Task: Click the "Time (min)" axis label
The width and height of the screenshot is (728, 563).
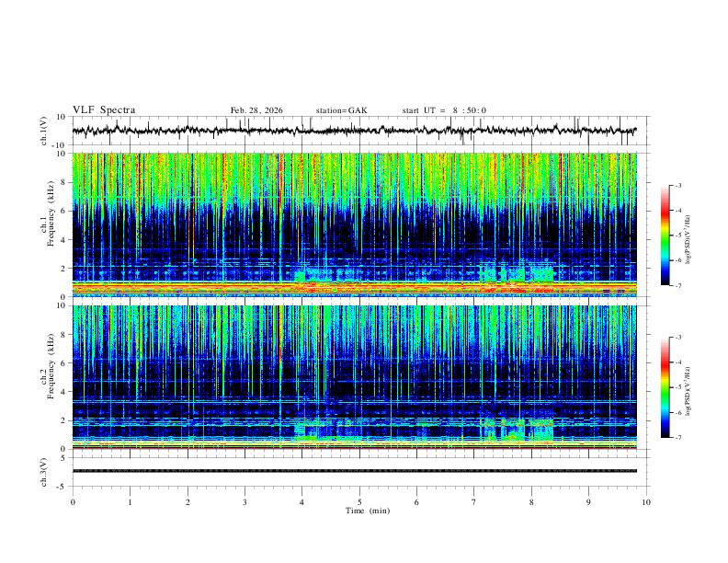Action: coord(368,511)
